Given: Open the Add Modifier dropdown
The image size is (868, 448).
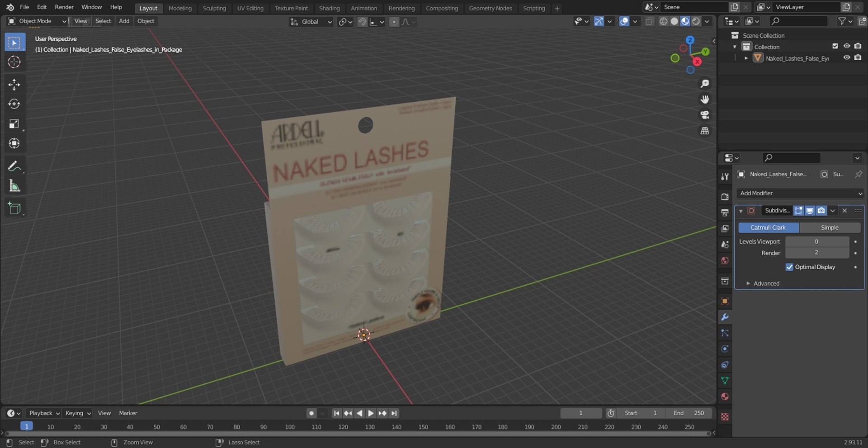Looking at the screenshot, I should pyautogui.click(x=800, y=193).
